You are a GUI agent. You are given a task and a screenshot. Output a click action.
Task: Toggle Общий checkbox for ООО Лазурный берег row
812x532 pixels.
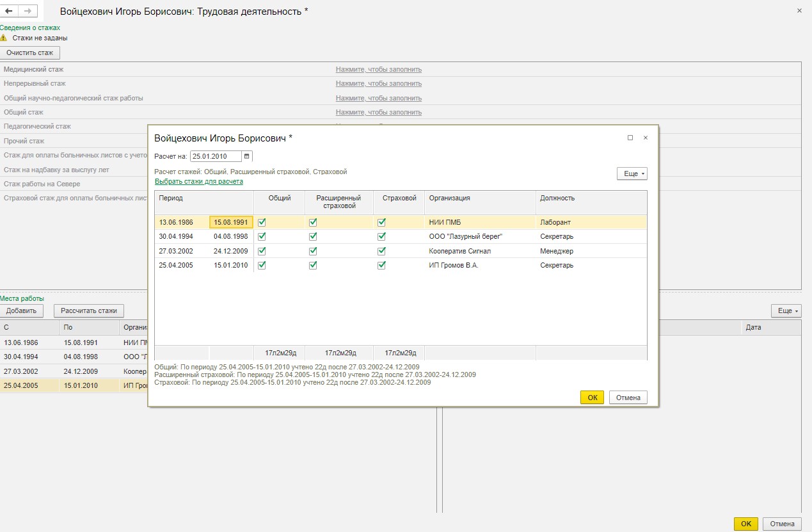[x=262, y=236]
